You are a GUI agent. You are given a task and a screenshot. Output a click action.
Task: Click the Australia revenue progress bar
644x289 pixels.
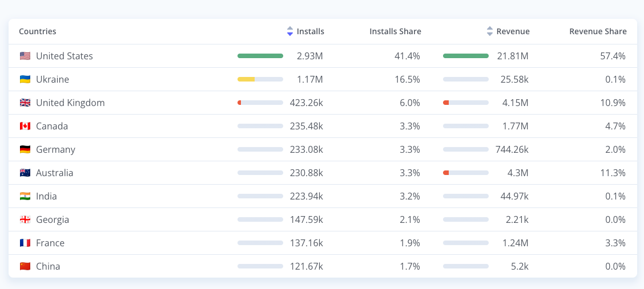[466, 173]
